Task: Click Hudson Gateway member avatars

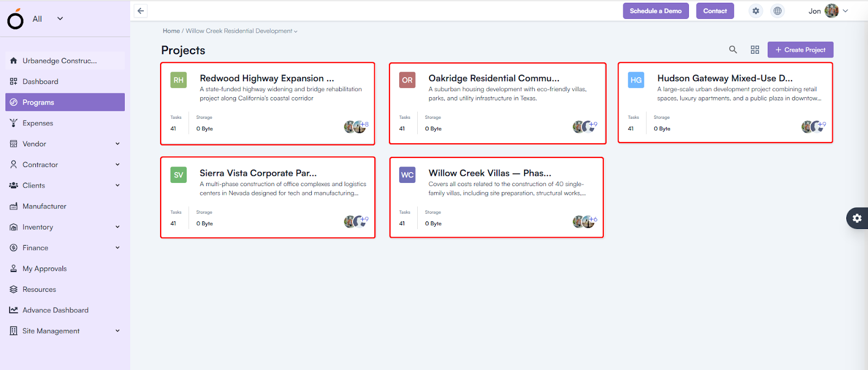Action: (x=814, y=126)
